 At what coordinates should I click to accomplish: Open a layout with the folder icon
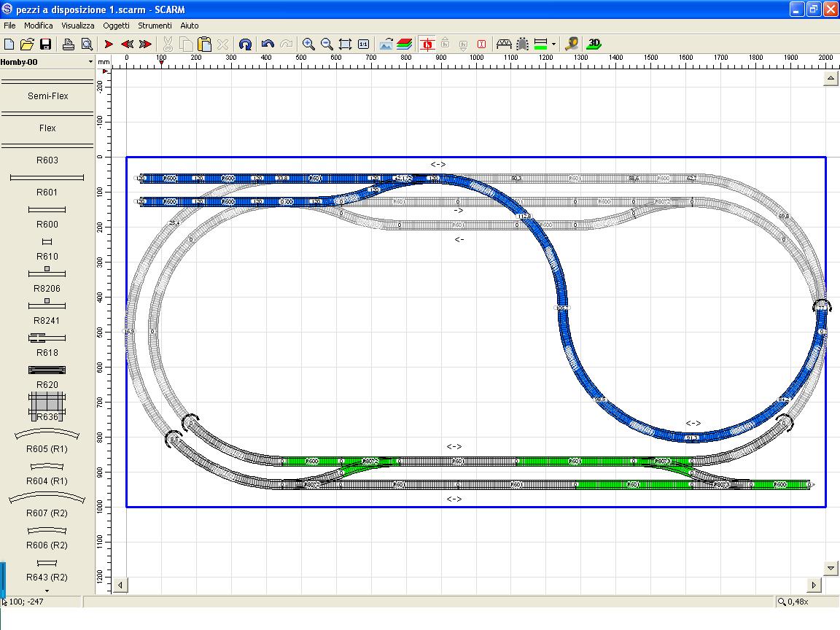coord(27,44)
